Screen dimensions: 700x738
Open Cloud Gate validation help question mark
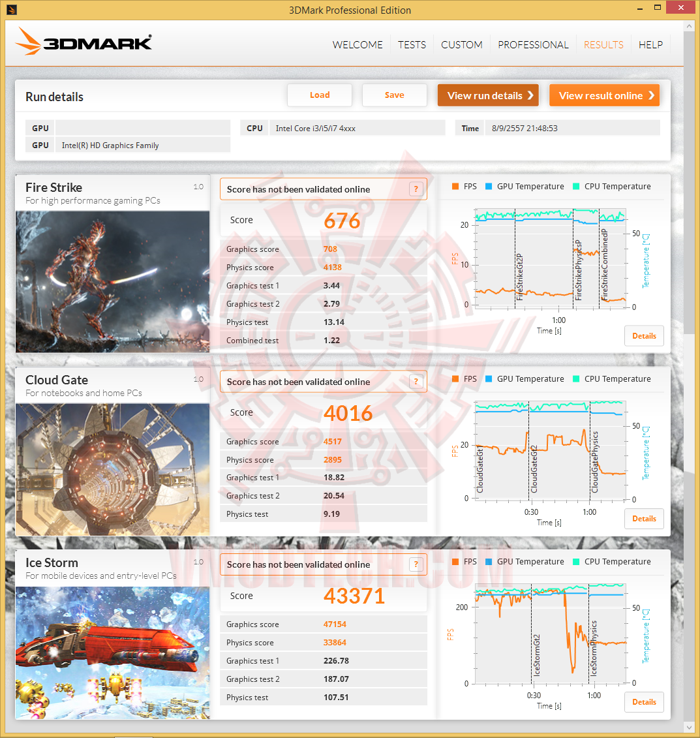(416, 382)
